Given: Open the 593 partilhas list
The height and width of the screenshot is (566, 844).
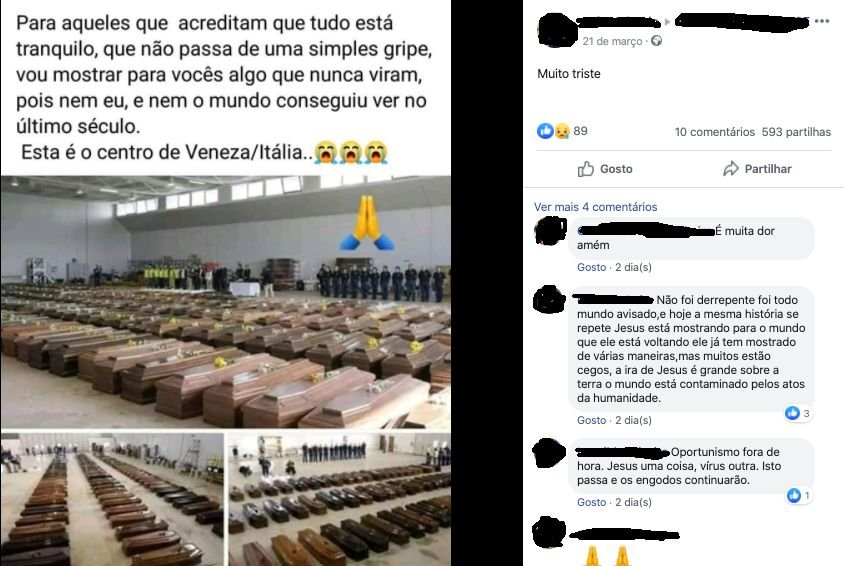Looking at the screenshot, I should pyautogui.click(x=796, y=132).
